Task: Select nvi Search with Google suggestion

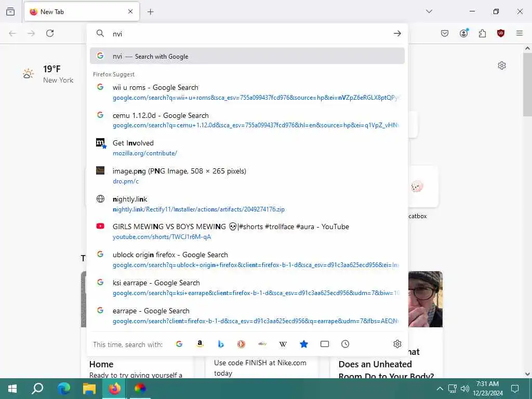Action: click(247, 56)
